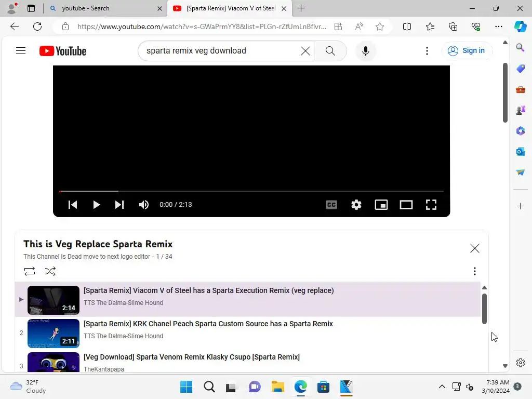This screenshot has width=532, height=399.
Task: Open sidebar settings gear
Action: point(520,363)
